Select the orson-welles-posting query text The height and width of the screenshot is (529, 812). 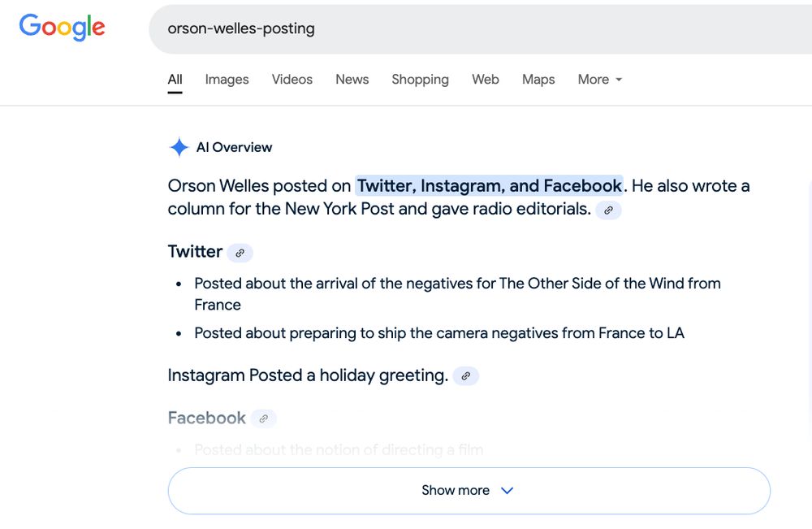tap(240, 28)
